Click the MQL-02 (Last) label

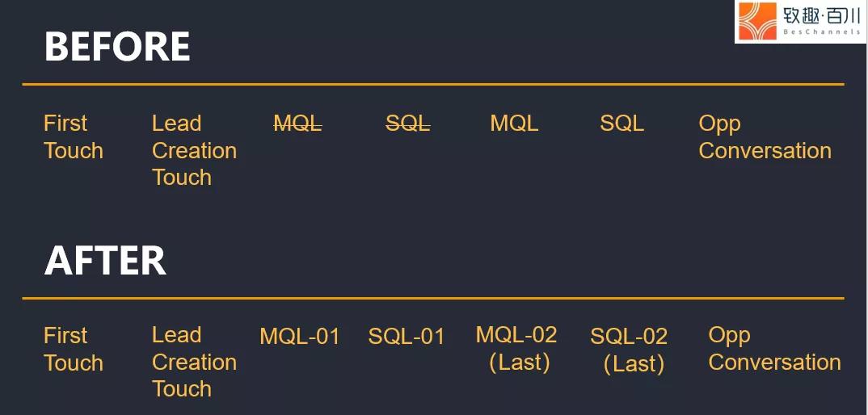(517, 348)
